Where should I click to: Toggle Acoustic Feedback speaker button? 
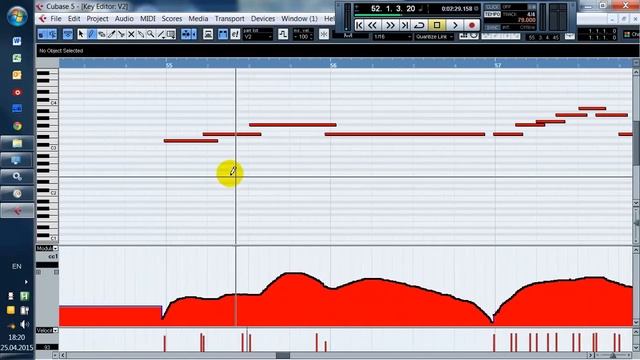52,34
